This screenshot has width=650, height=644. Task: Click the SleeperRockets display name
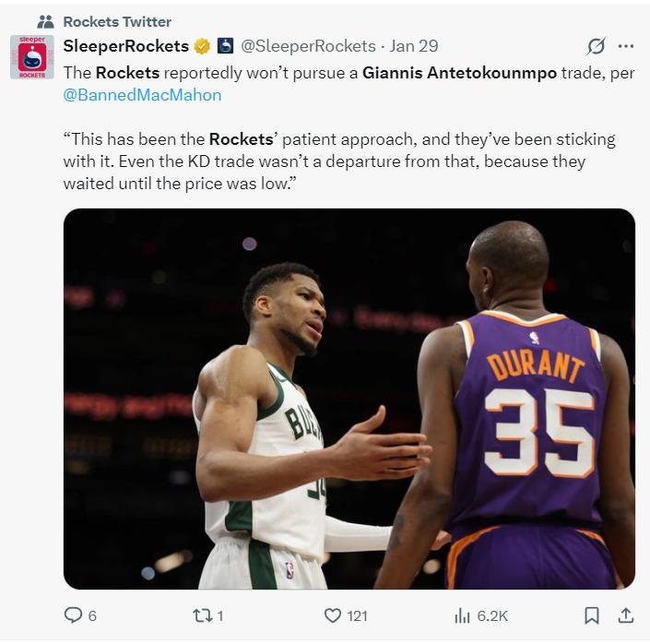coord(125,46)
